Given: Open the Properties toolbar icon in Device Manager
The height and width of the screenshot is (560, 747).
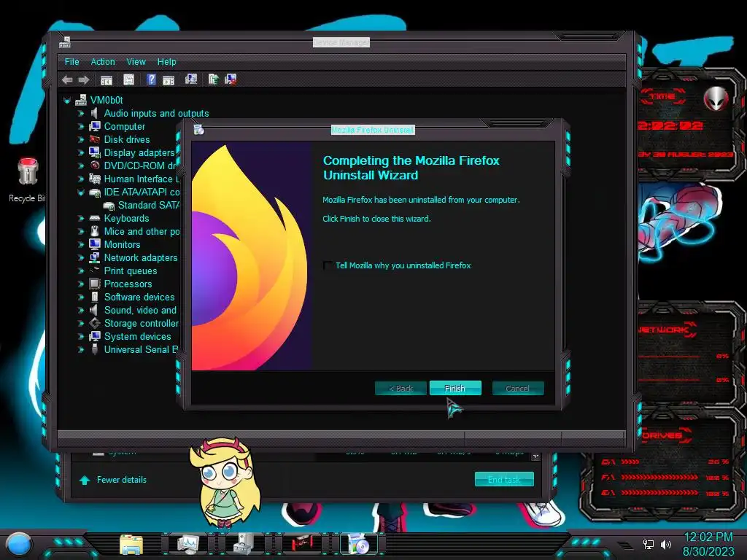Looking at the screenshot, I should click(128, 79).
